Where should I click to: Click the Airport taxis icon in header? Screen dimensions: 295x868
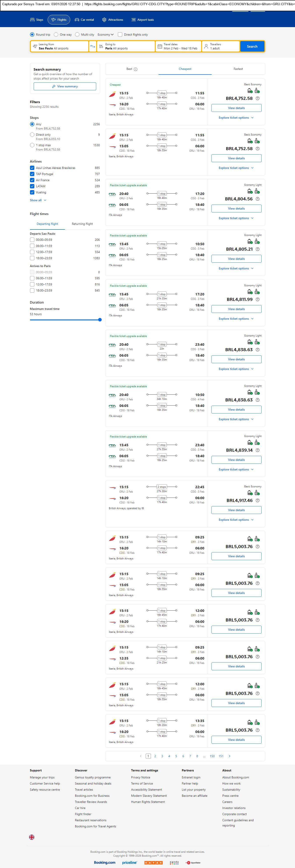click(x=134, y=20)
